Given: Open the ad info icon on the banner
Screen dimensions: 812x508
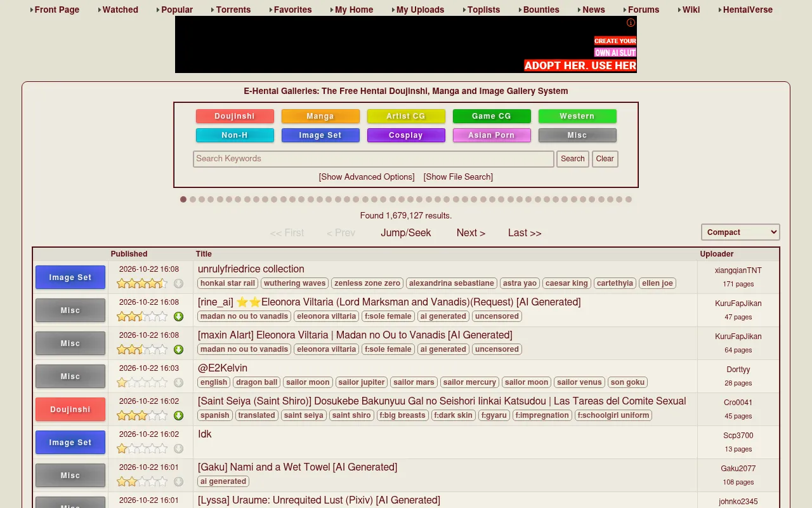Looking at the screenshot, I should tap(631, 23).
